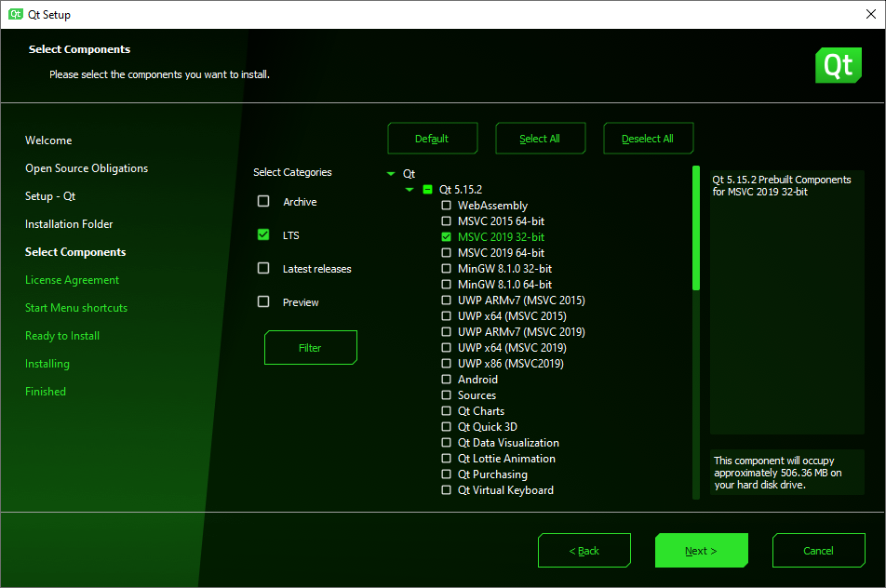The image size is (886, 588).
Task: Uncheck MSVC 2019 32-bit component
Action: click(x=446, y=236)
